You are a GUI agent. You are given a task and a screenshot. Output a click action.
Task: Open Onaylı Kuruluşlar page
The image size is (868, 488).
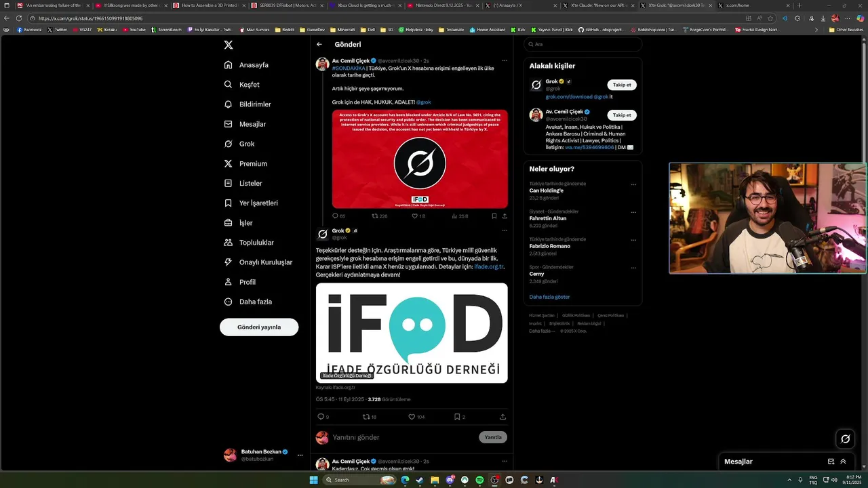pyautogui.click(x=258, y=262)
